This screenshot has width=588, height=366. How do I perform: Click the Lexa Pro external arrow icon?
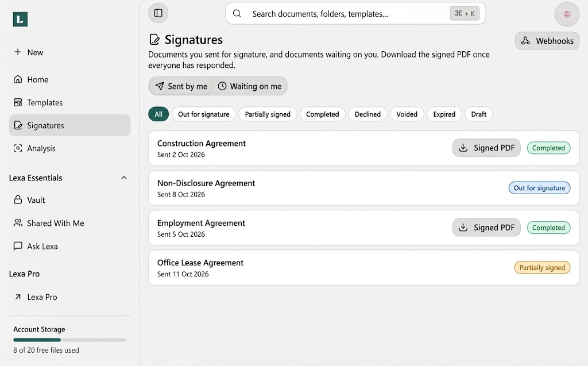click(18, 297)
